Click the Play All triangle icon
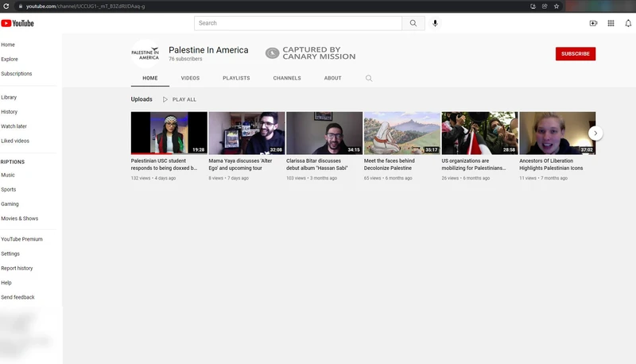Viewport: 636px width, 364px height. (165, 99)
